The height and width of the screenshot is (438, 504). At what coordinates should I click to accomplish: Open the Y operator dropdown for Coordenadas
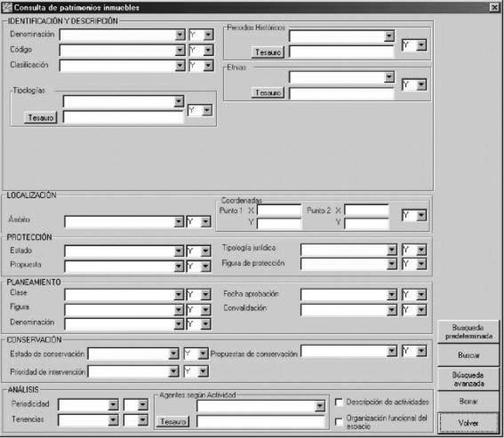[421, 215]
